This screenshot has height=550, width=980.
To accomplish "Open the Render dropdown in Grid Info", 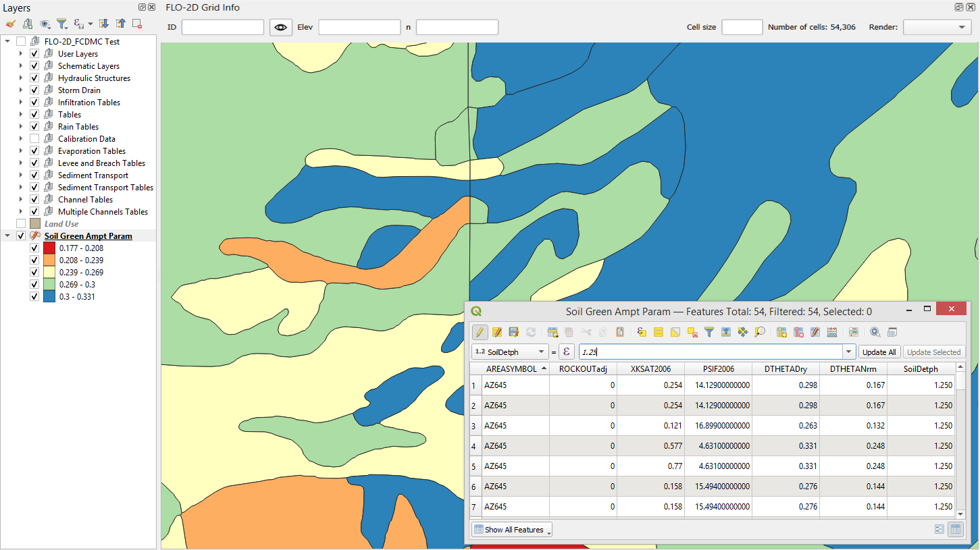I will [x=937, y=27].
